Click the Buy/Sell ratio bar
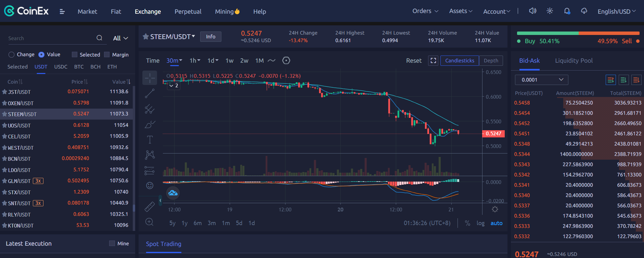The image size is (644, 258). [578, 33]
